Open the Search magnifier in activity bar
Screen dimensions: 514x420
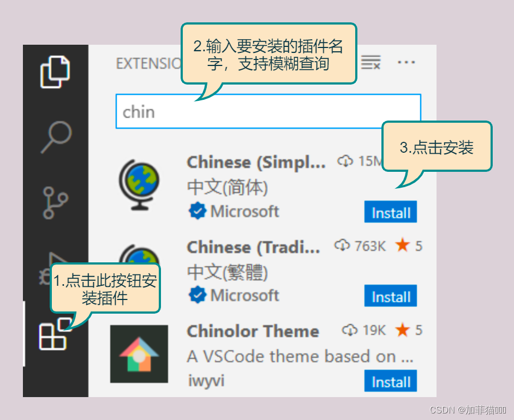[56, 137]
